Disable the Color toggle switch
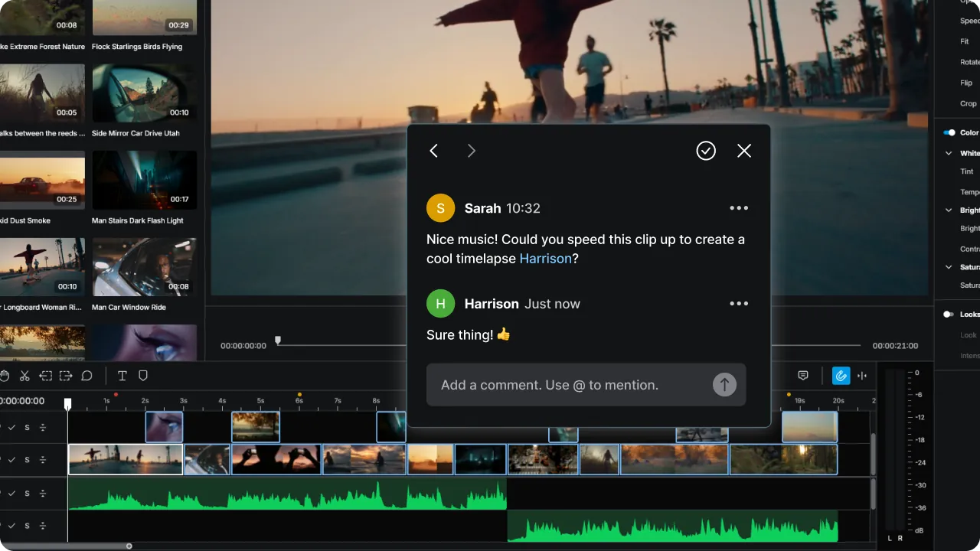 click(x=949, y=132)
